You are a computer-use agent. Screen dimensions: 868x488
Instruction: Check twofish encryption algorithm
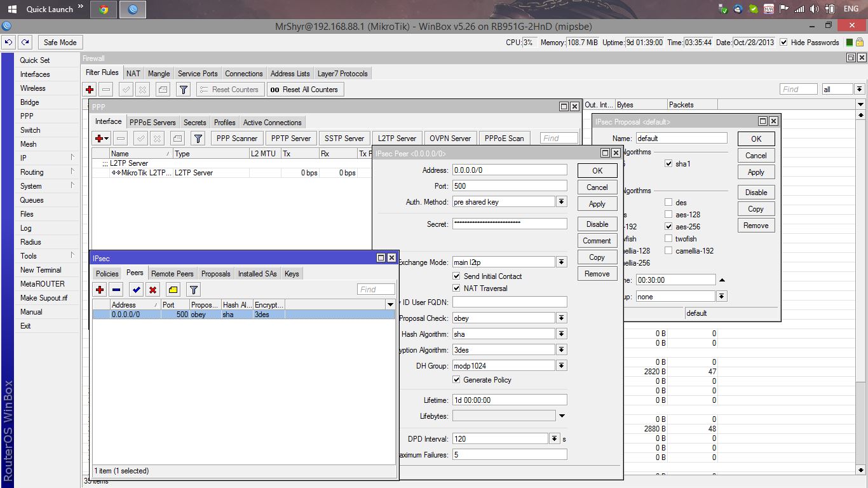[x=668, y=239]
